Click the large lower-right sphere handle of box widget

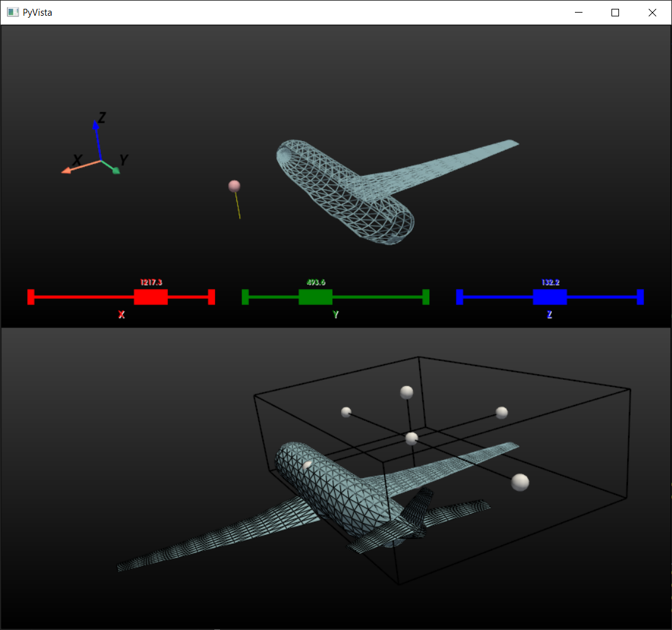(520, 482)
